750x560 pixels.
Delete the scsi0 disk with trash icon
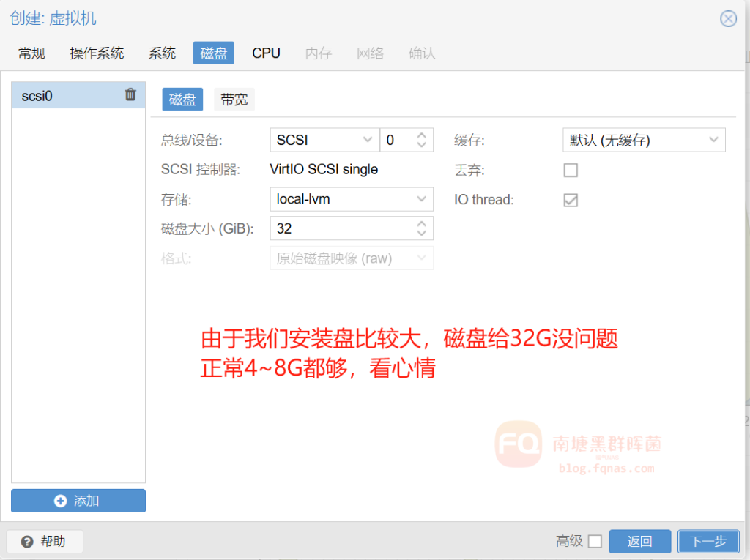130,94
